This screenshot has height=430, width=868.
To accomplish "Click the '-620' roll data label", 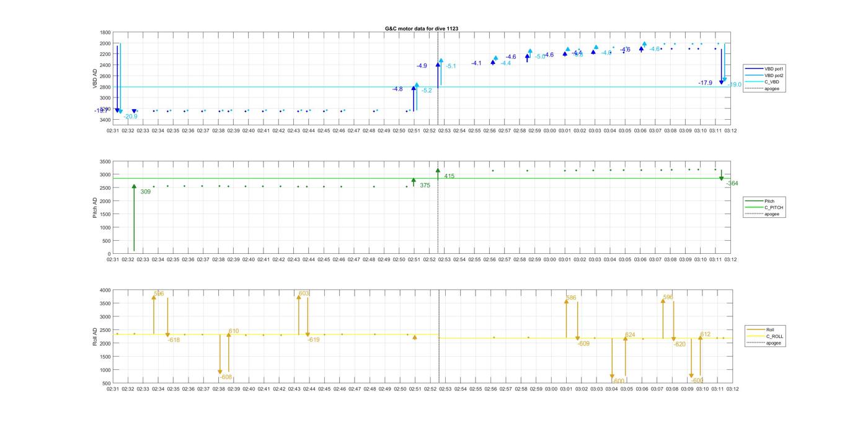I will click(x=680, y=344).
